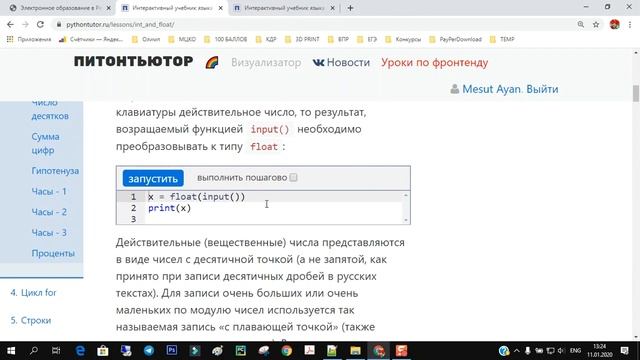The height and width of the screenshot is (360, 640).
Task: Open the 'МЦКО' bookmarks folder
Action: pyautogui.click(x=182, y=39)
